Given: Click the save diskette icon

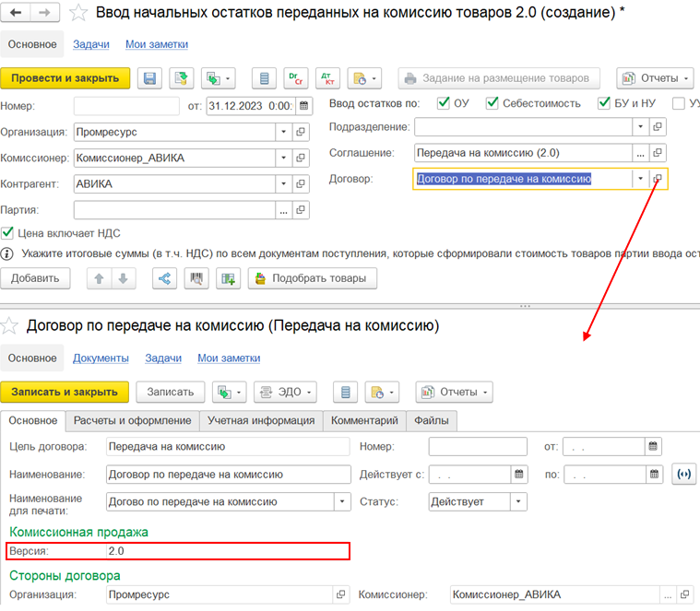Looking at the screenshot, I should point(149,78).
